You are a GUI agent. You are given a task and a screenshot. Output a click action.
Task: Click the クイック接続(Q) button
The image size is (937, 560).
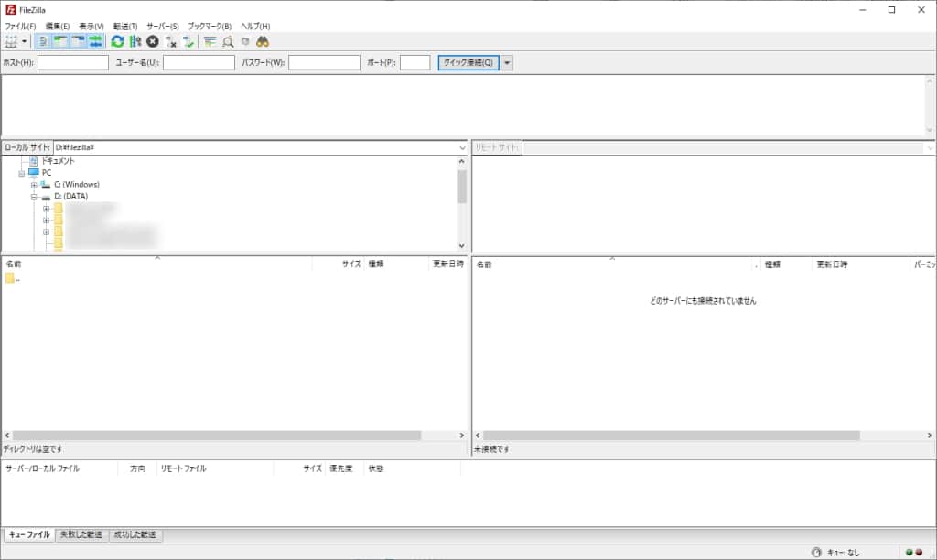468,63
